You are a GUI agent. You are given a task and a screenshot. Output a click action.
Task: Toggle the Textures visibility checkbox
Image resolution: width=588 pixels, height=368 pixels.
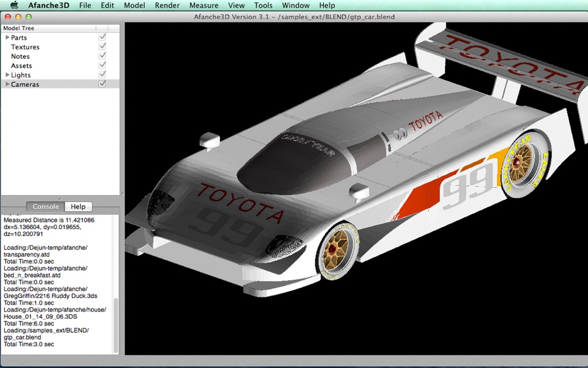(102, 46)
